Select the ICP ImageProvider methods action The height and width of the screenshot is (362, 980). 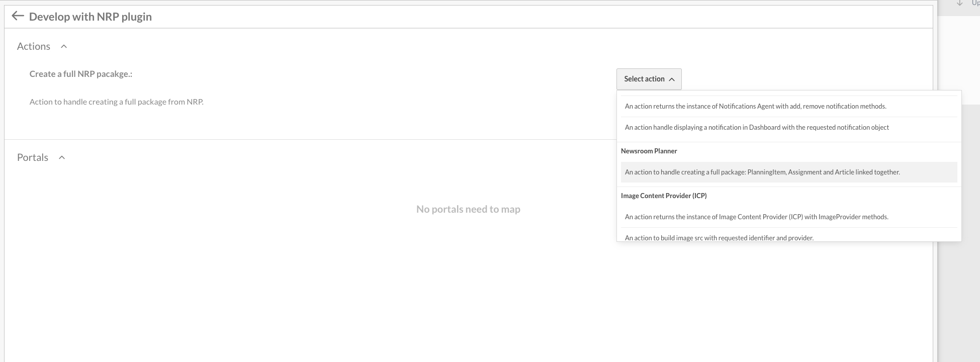click(756, 217)
